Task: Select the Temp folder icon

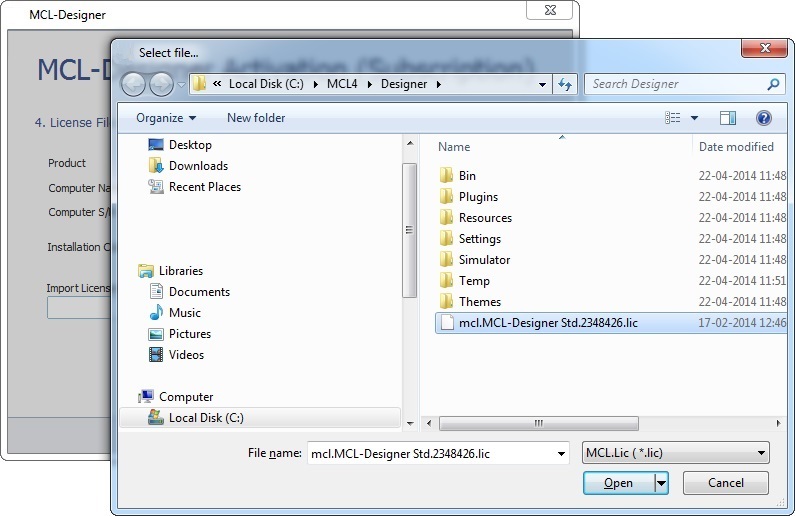Action: 446,280
